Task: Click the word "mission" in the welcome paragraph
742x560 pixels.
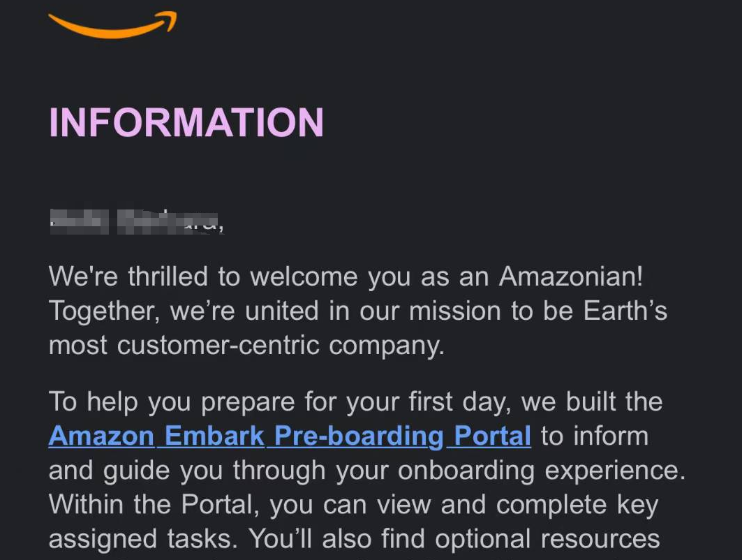Action: click(x=454, y=311)
